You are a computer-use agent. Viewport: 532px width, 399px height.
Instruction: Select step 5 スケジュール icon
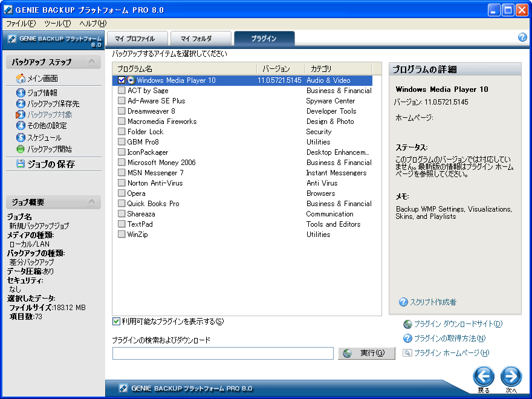click(21, 137)
